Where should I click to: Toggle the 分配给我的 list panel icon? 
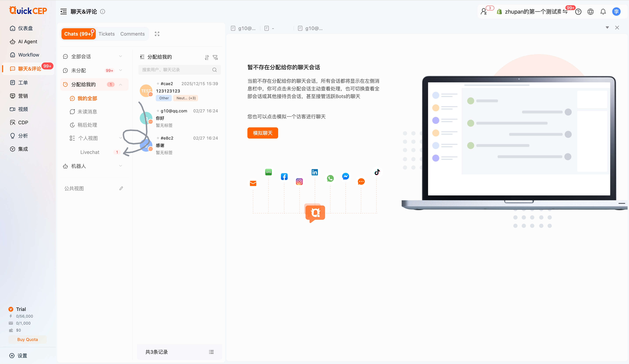click(142, 57)
